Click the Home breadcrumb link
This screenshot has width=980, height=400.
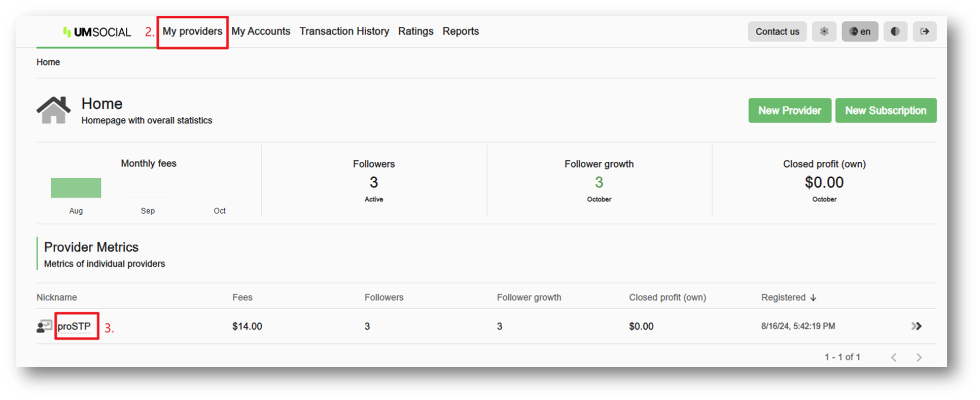(x=48, y=62)
